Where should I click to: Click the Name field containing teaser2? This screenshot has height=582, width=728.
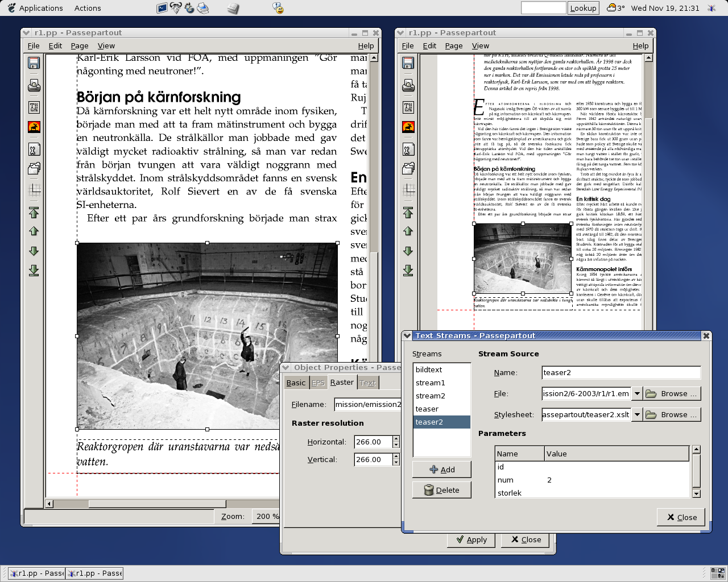click(621, 373)
